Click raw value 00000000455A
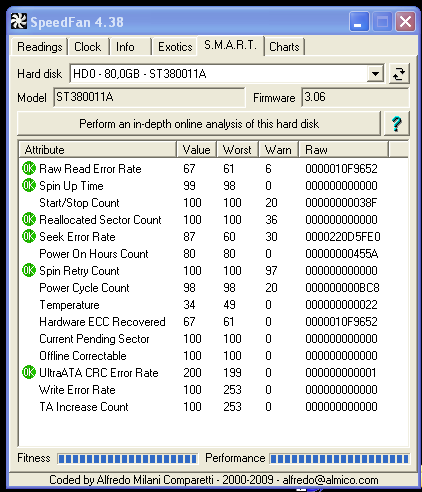 point(342,254)
